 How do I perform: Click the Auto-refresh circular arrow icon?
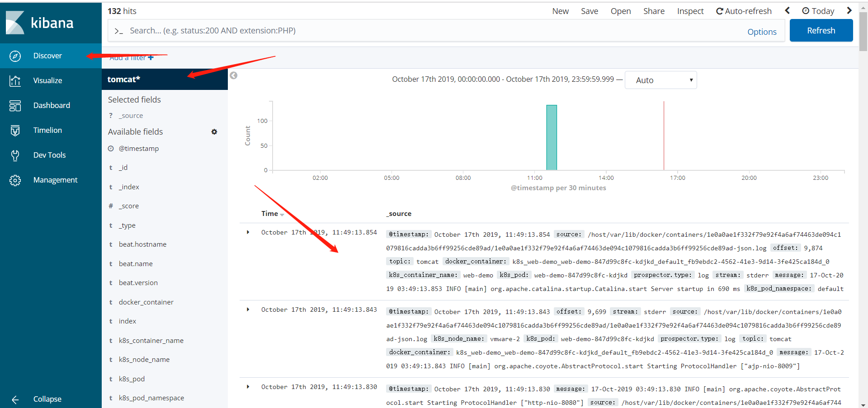tap(719, 11)
